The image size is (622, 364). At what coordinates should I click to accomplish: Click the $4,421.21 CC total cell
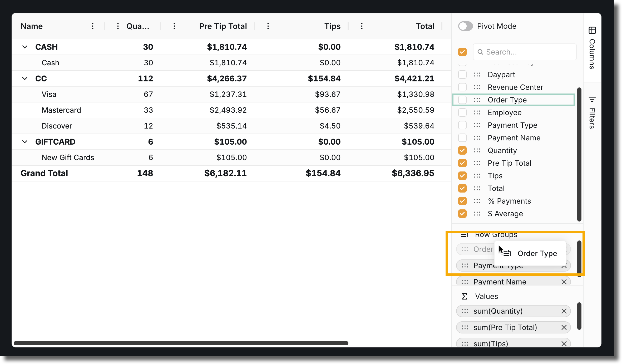(414, 78)
